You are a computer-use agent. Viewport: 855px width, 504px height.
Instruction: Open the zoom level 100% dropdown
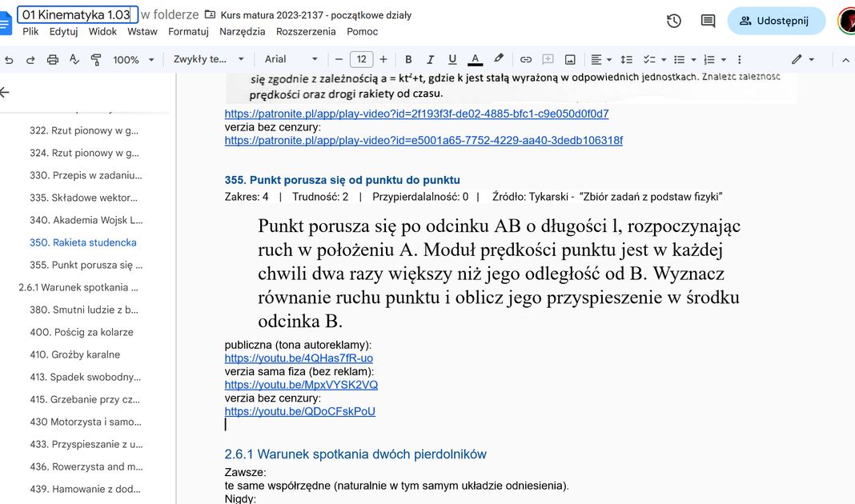(134, 60)
